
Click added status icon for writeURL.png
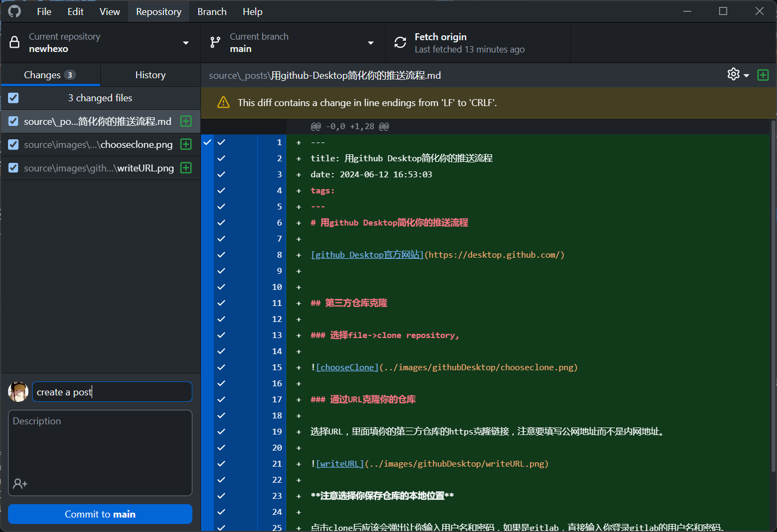186,168
